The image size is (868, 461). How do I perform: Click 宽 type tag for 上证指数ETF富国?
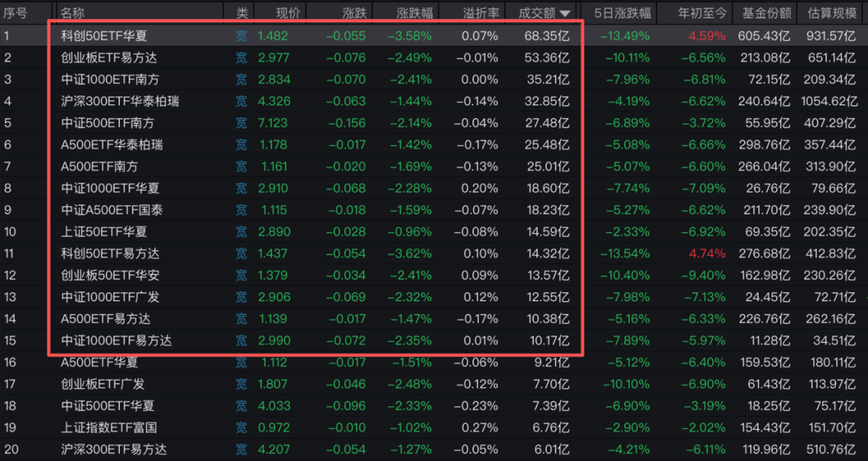tap(241, 428)
